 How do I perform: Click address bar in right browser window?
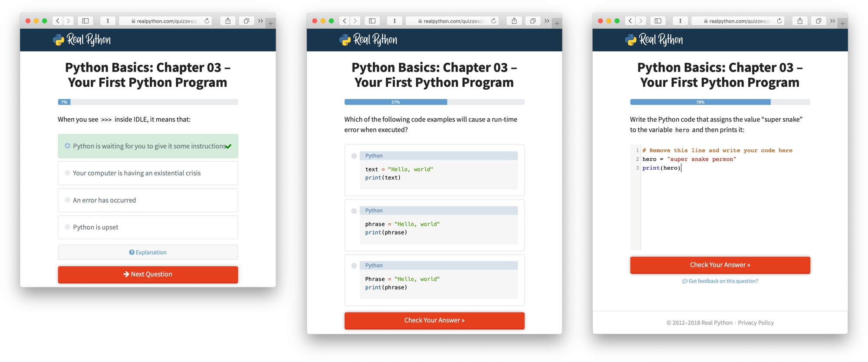point(737,21)
